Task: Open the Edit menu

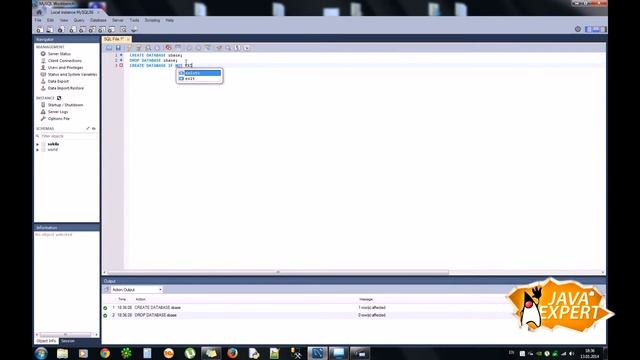Action: click(50, 20)
